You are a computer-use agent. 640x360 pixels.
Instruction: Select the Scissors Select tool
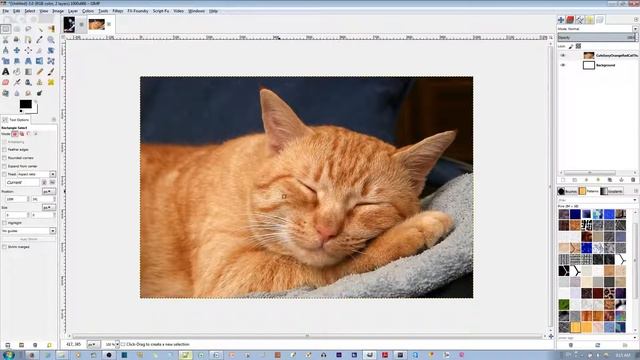click(x=5, y=40)
